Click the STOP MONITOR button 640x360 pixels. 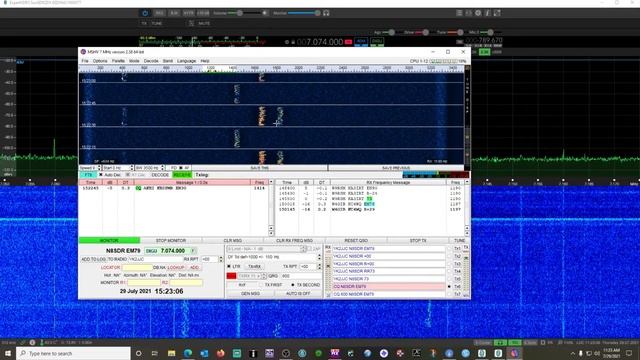[x=171, y=240]
